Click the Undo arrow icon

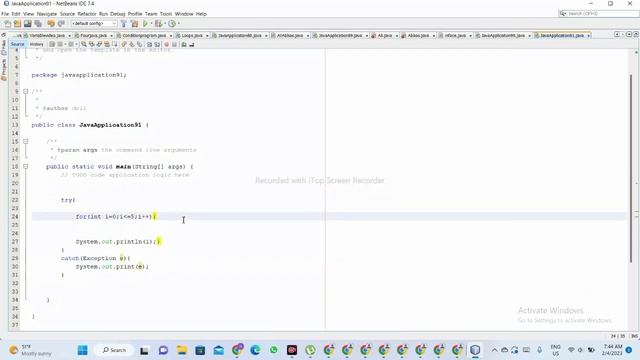tap(51, 24)
